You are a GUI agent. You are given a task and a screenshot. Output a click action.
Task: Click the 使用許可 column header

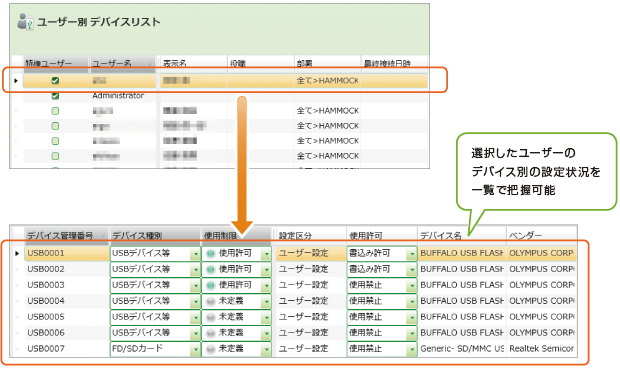[x=381, y=235]
